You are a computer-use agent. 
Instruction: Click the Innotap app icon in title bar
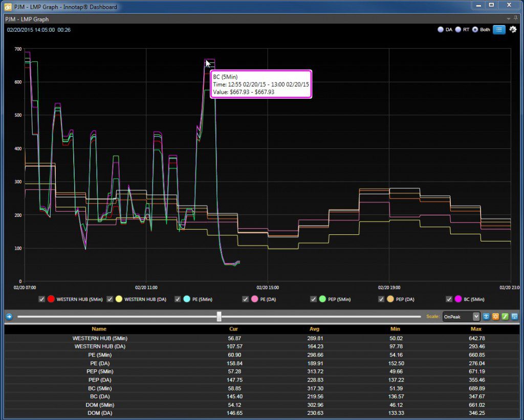tap(8, 7)
